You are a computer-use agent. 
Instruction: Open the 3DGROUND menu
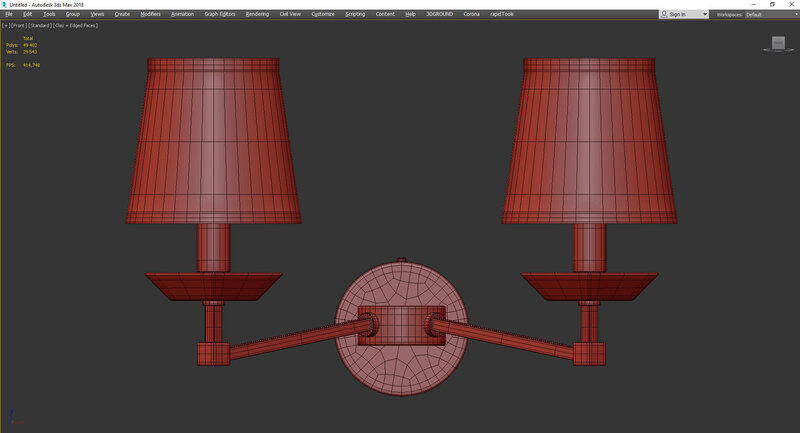[439, 15]
